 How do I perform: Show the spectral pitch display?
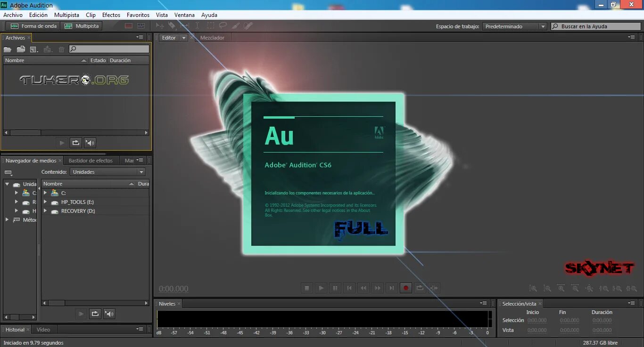141,26
